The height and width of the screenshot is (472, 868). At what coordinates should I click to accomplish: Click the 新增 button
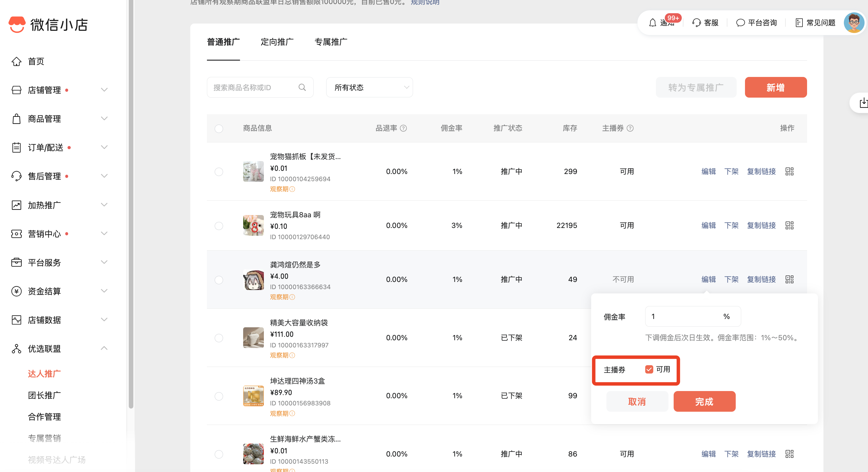[775, 88]
